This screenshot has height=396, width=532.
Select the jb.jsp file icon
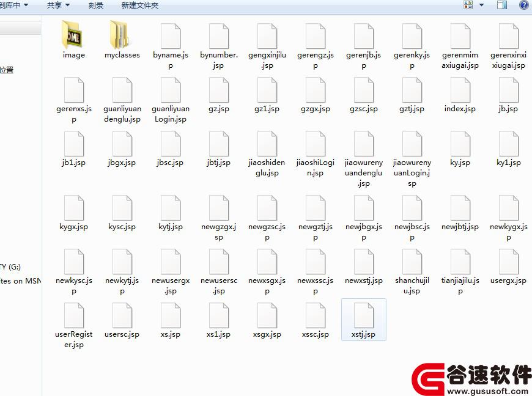coord(508,90)
